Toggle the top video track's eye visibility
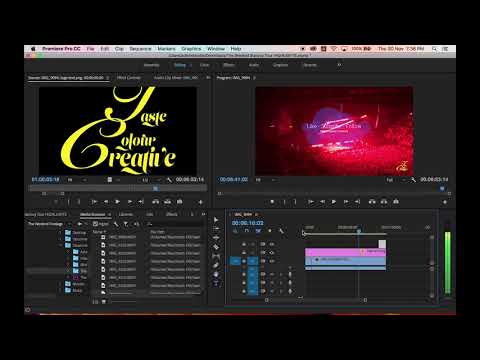480x360 pixels. click(271, 244)
